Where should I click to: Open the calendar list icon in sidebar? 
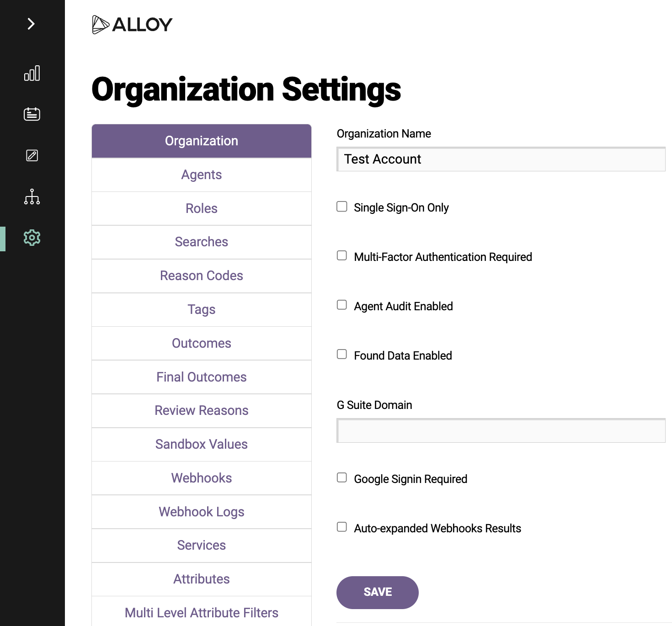pyautogui.click(x=32, y=114)
